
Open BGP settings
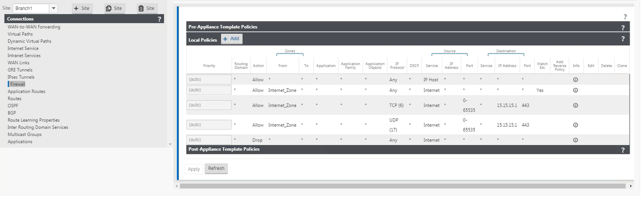pos(12,113)
